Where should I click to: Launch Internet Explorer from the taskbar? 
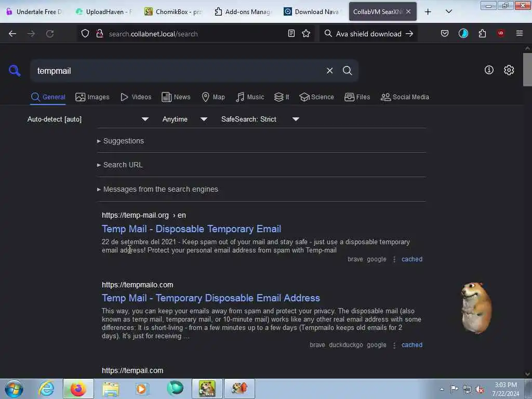point(46,389)
